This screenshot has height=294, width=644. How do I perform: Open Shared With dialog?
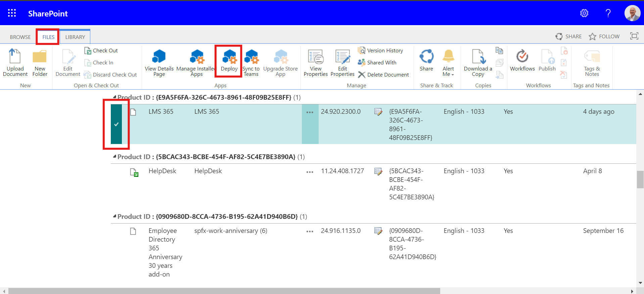377,63
